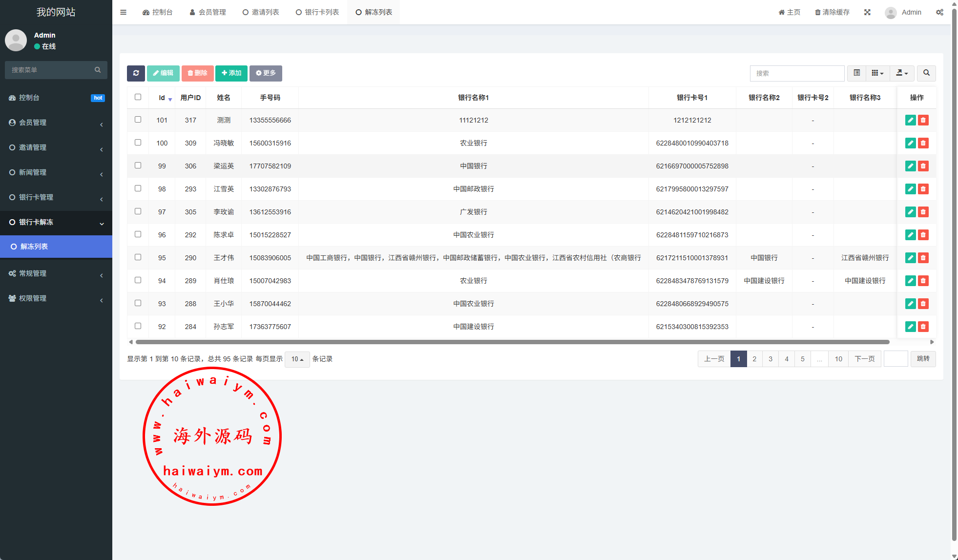Check the select-all checkbox in table header
The image size is (958, 560).
[138, 97]
